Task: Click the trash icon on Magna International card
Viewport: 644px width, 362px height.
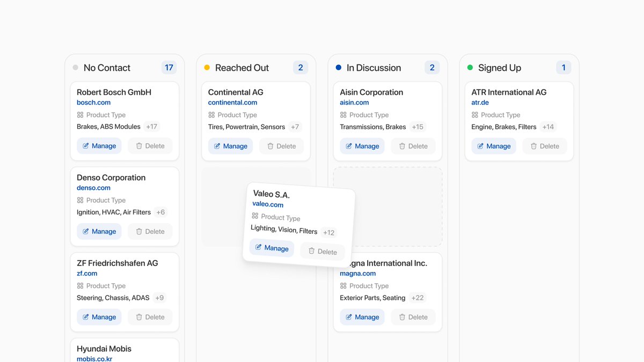Action: pos(402,317)
